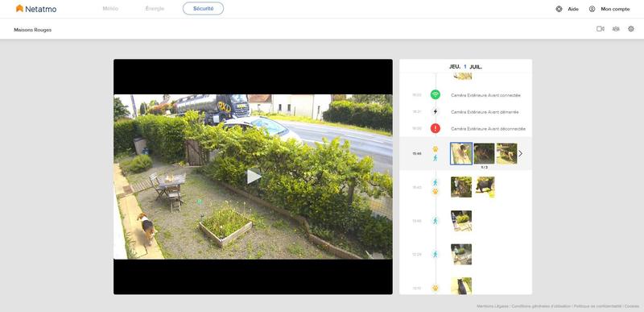Open the black cat thumbnail at timeline bottom
644x312 pixels.
[x=461, y=286]
